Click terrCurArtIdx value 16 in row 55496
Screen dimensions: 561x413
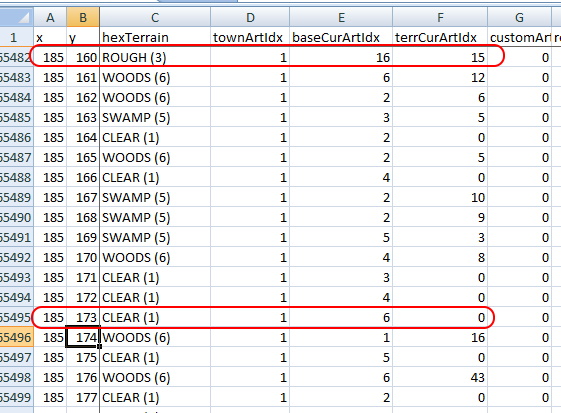440,337
